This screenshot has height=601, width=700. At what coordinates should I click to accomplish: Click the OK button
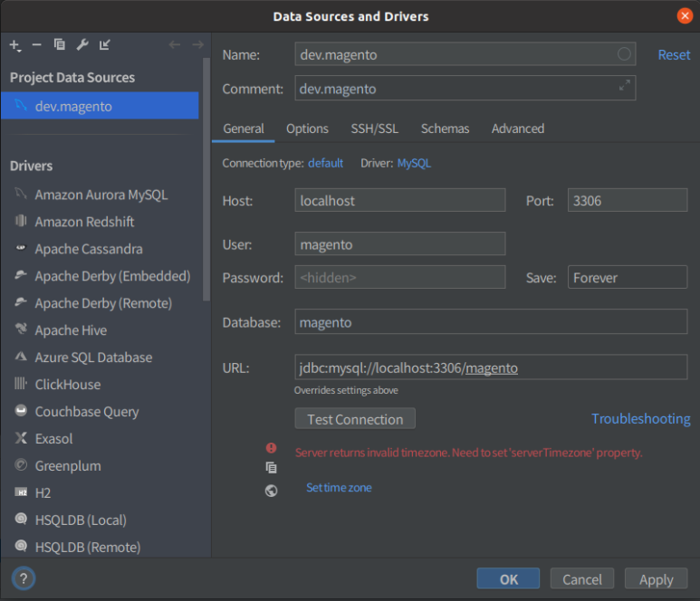tap(508, 578)
